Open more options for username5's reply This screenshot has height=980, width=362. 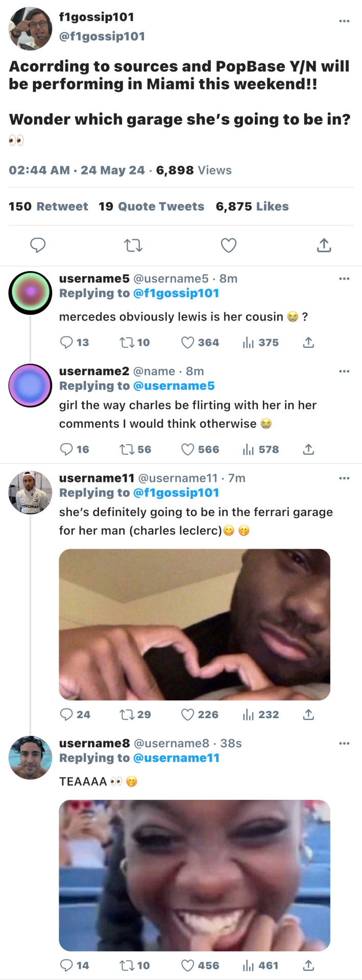click(x=344, y=279)
